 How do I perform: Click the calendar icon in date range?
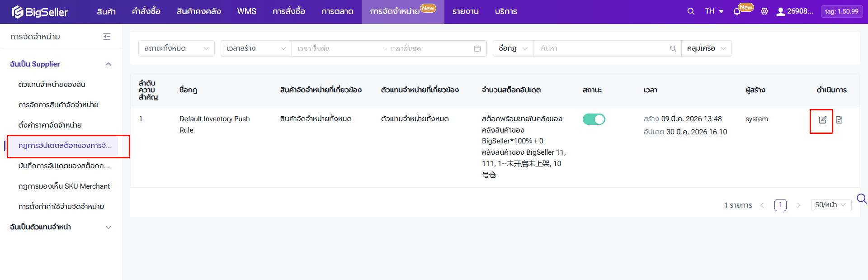[x=477, y=48]
